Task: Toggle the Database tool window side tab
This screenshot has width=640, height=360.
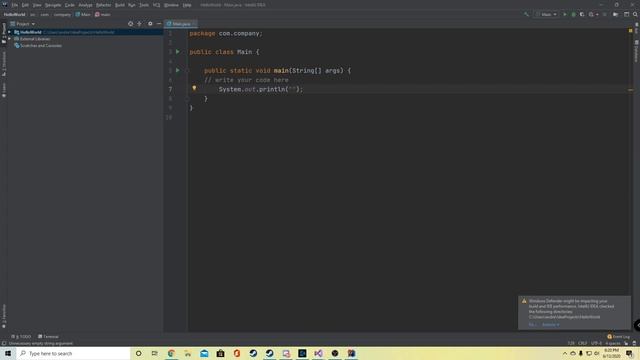Action: (x=636, y=51)
